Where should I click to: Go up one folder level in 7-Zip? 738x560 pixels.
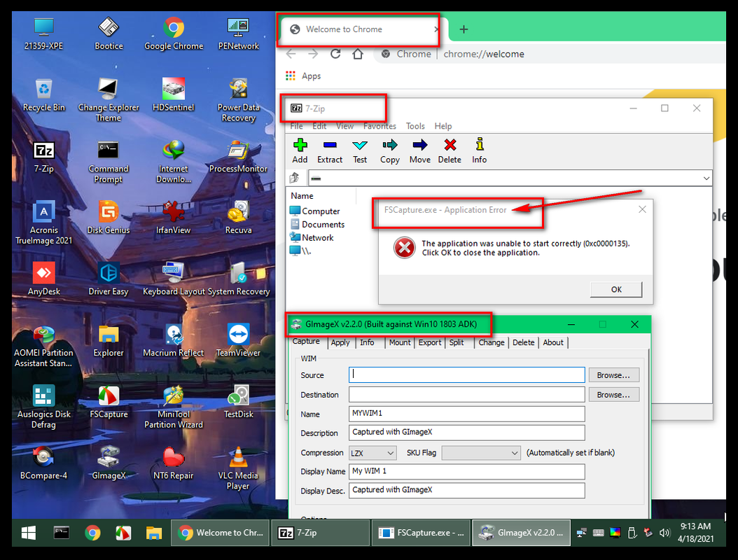(295, 178)
